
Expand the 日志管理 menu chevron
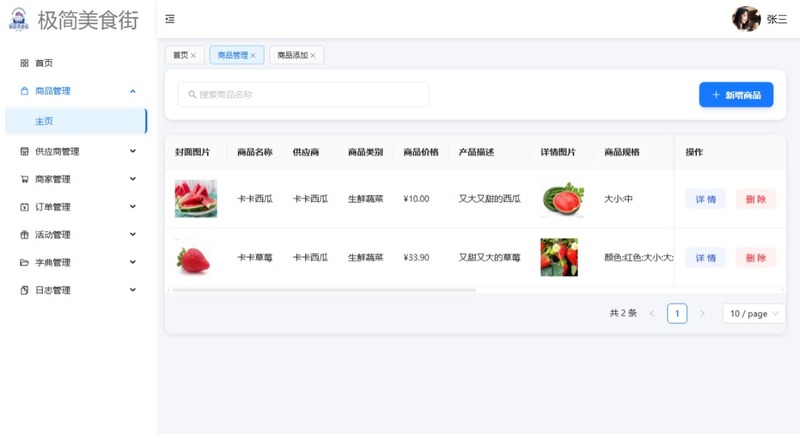coord(133,290)
